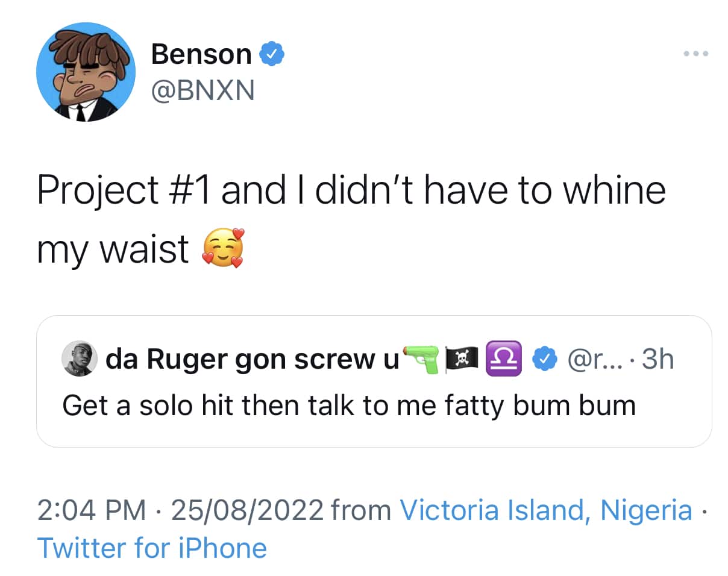Click the quoted user's small avatar

pyautogui.click(x=80, y=359)
